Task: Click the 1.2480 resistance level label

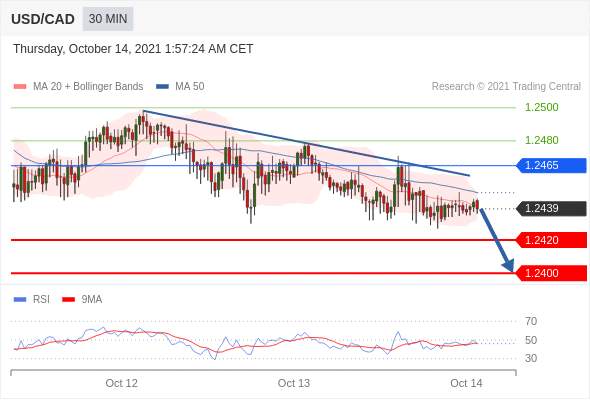Action: pos(541,140)
